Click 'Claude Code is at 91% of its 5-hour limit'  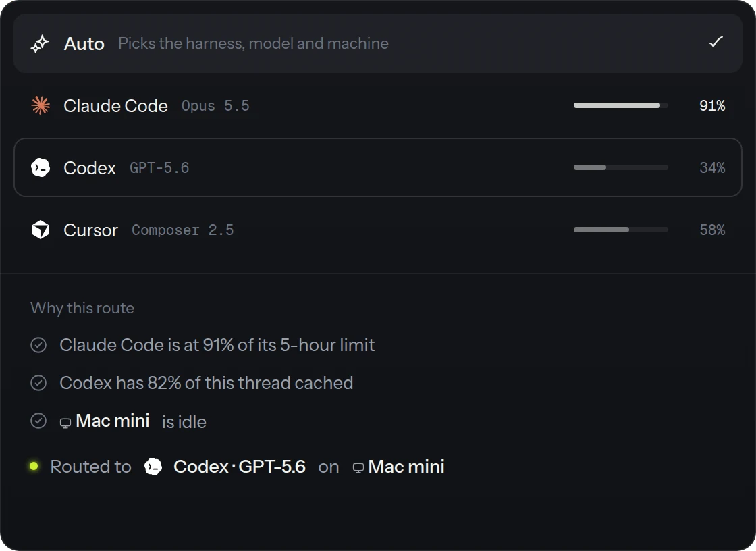tap(217, 345)
